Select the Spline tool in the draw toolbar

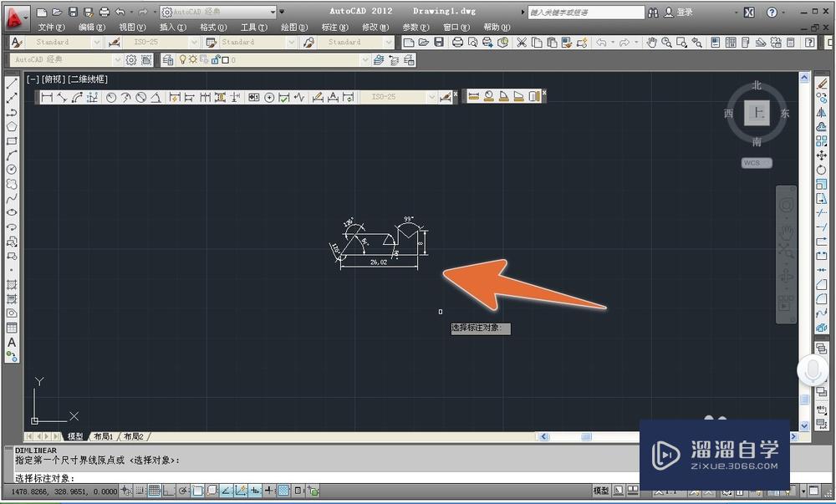(x=12, y=198)
